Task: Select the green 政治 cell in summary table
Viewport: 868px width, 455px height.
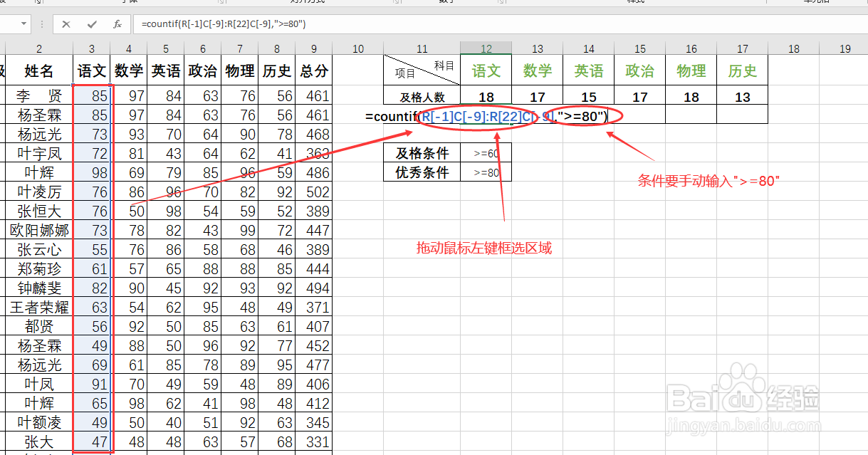Action: [x=640, y=70]
